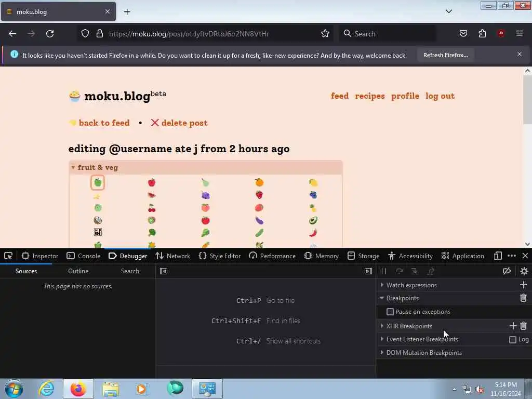Open the Performance devtools tab
The height and width of the screenshot is (399, 532).
pos(272,256)
